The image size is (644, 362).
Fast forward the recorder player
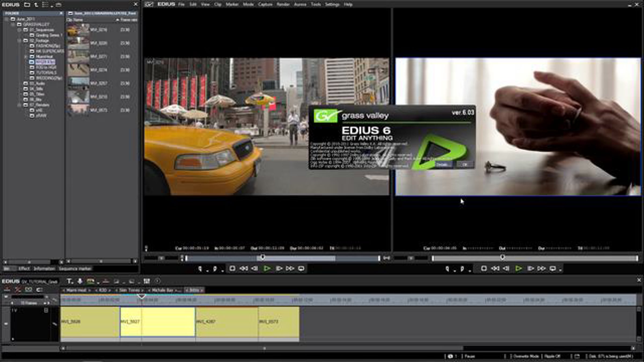click(x=541, y=268)
